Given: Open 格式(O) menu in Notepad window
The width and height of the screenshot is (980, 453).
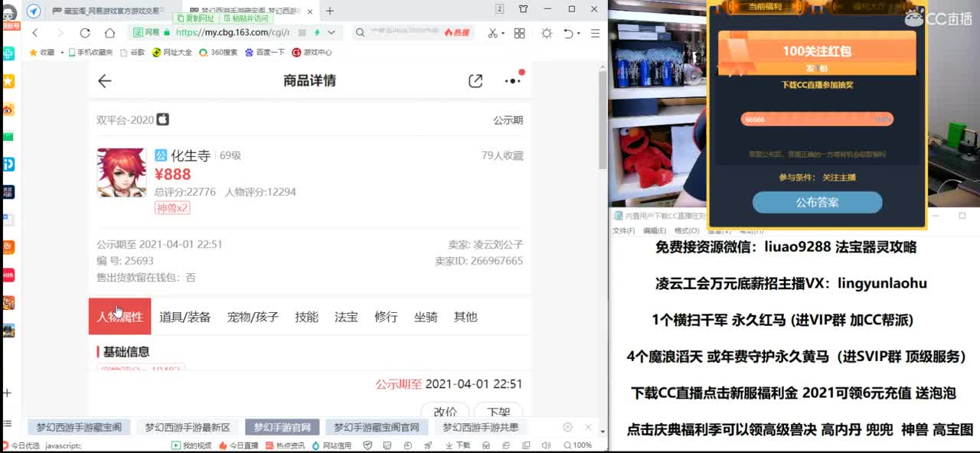Looking at the screenshot, I should tap(686, 230).
